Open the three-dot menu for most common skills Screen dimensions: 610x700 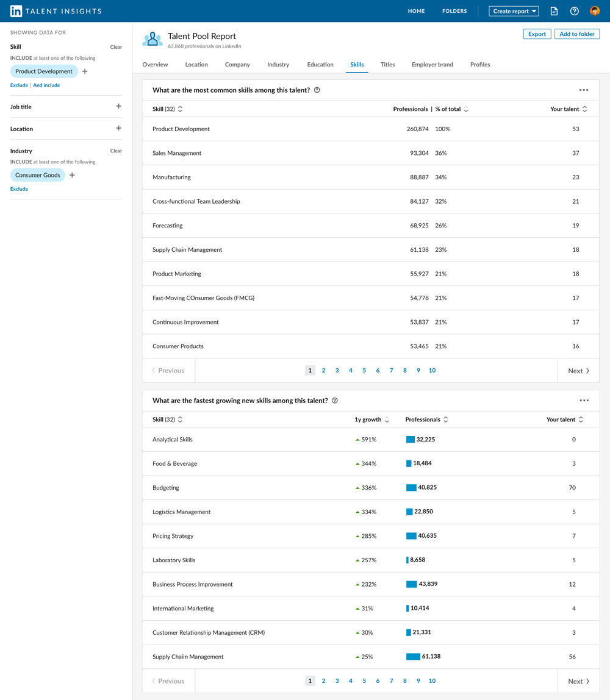point(584,90)
